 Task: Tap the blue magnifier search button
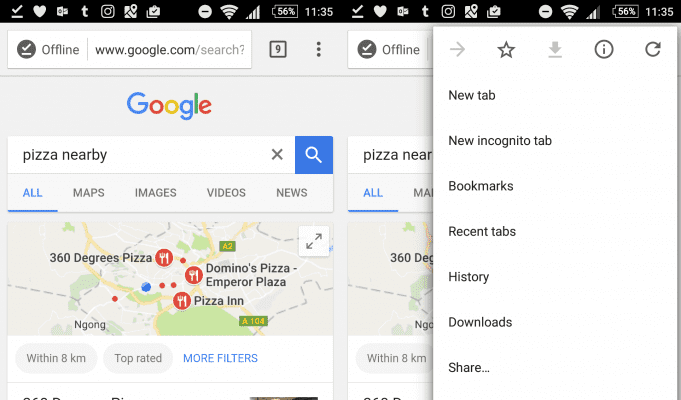click(314, 155)
